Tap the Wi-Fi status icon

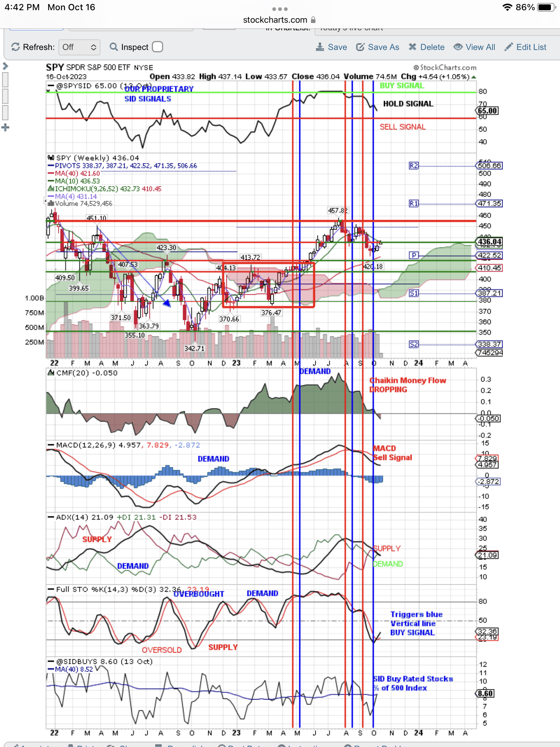(x=507, y=7)
